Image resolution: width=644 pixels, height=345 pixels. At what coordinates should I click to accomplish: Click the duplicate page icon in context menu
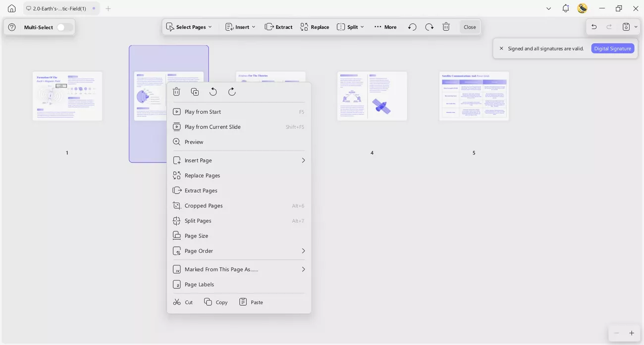click(x=195, y=92)
